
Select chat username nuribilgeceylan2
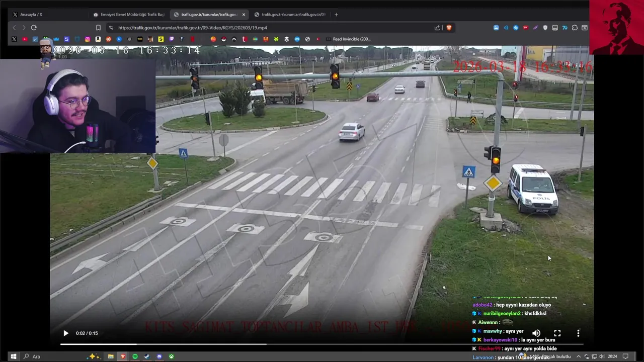pyautogui.click(x=502, y=313)
